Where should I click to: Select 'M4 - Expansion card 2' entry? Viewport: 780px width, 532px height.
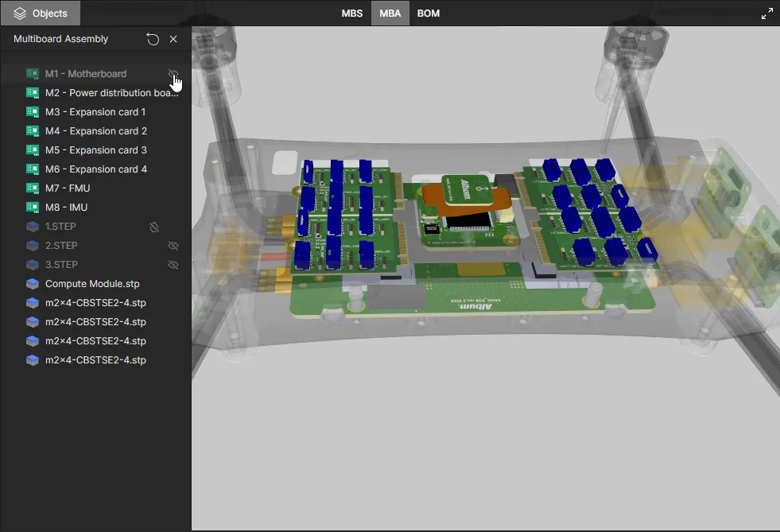[x=96, y=131]
